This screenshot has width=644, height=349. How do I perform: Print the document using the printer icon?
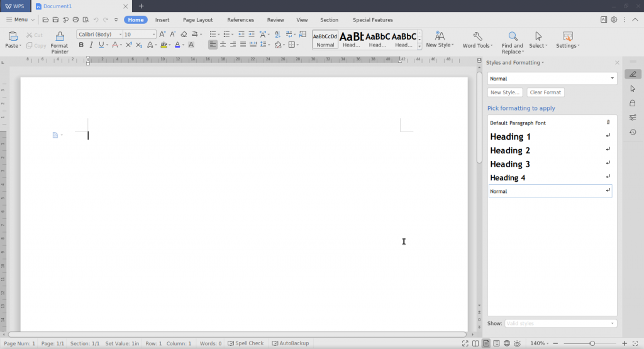coord(75,19)
